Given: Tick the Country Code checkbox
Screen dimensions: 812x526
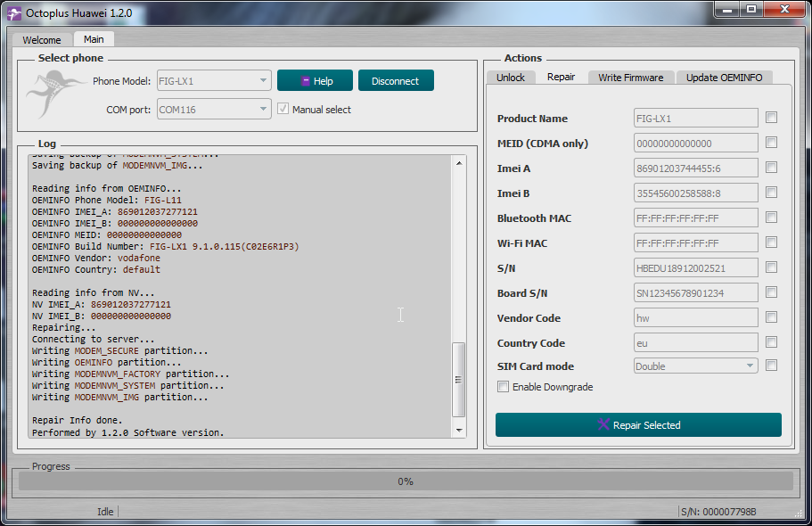Looking at the screenshot, I should (771, 342).
